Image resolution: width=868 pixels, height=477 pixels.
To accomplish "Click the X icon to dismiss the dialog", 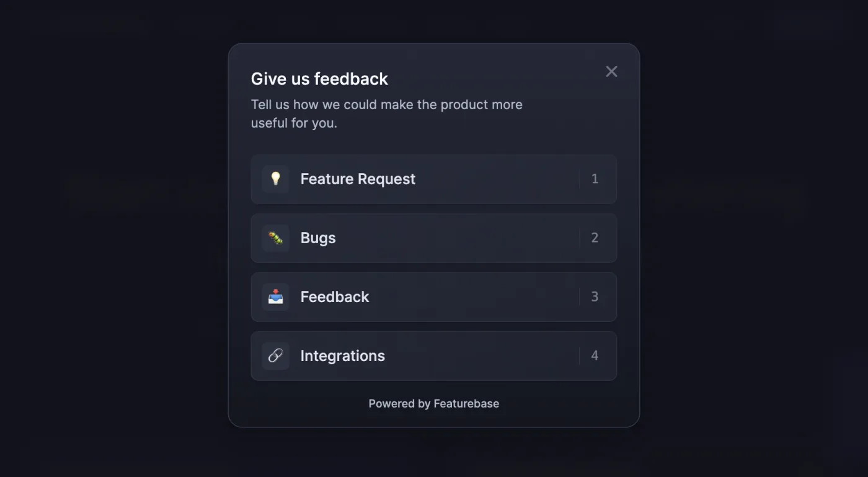I will [x=611, y=71].
